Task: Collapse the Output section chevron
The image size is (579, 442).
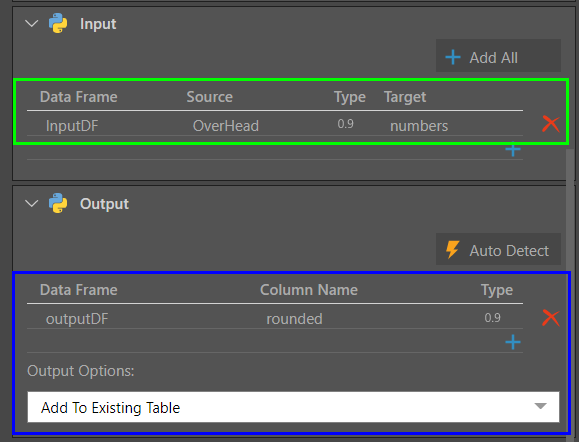Action: (x=32, y=203)
